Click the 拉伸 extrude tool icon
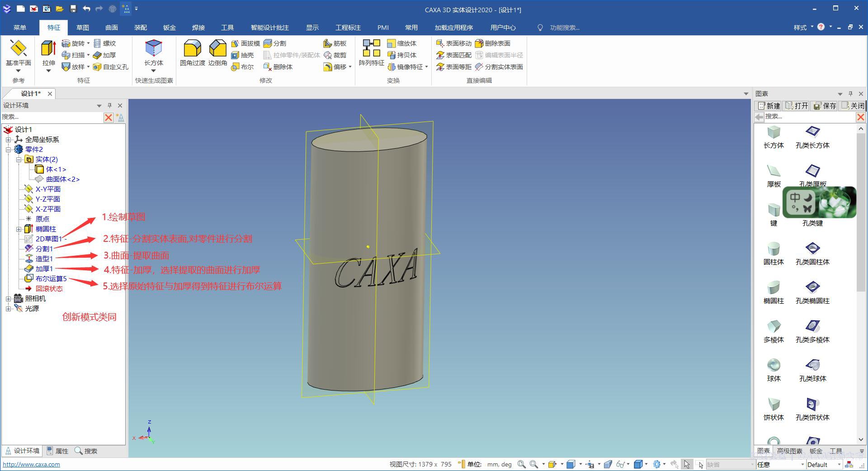 48,48
